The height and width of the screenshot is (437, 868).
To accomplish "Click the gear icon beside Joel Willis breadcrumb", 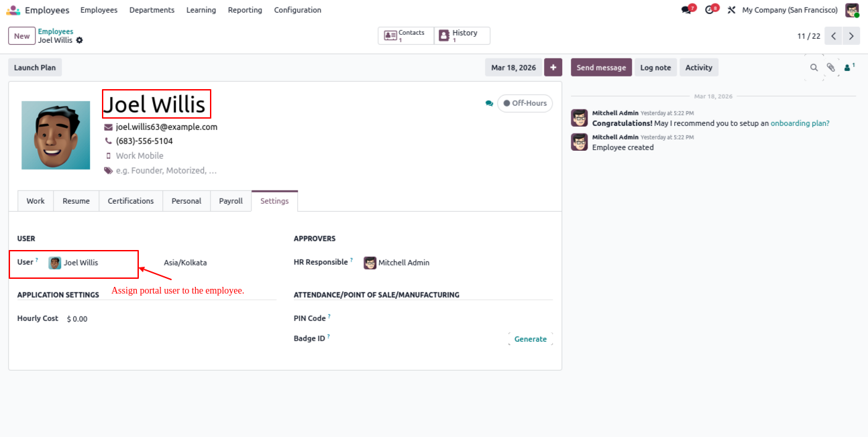I will [80, 40].
